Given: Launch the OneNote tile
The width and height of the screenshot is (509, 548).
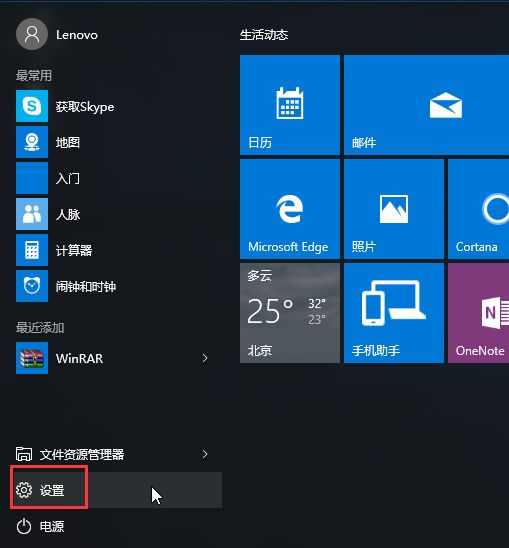Looking at the screenshot, I should pos(479,313).
